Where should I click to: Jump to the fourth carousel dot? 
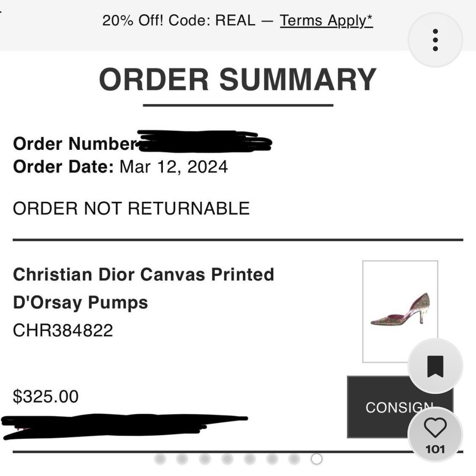[227, 459]
